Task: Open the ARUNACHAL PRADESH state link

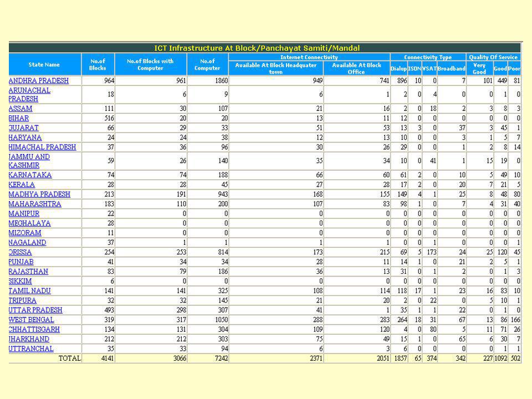Action: click(29, 95)
